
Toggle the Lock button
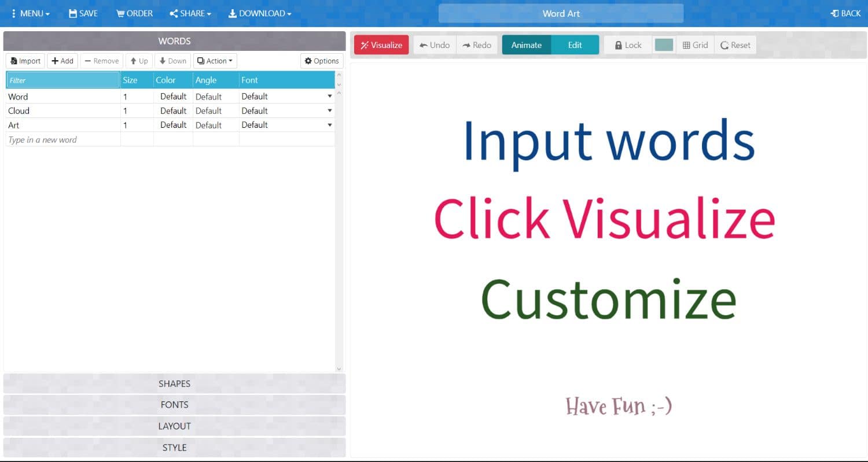point(628,45)
